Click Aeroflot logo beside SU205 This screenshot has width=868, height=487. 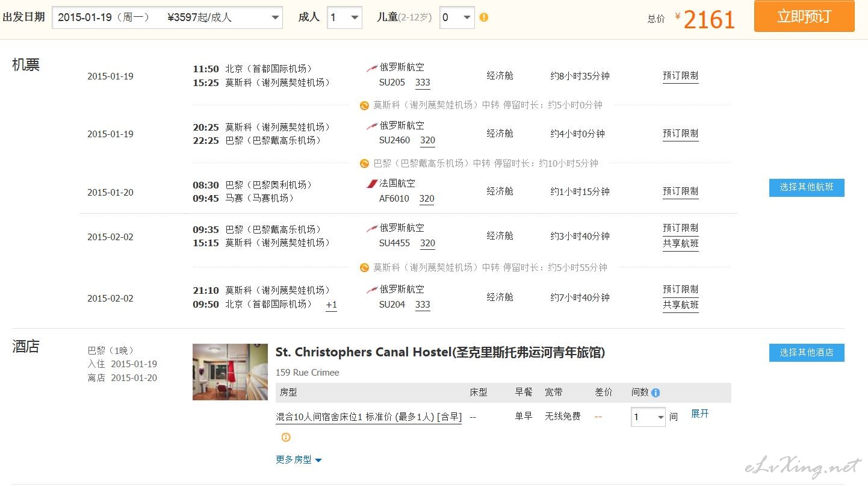372,68
